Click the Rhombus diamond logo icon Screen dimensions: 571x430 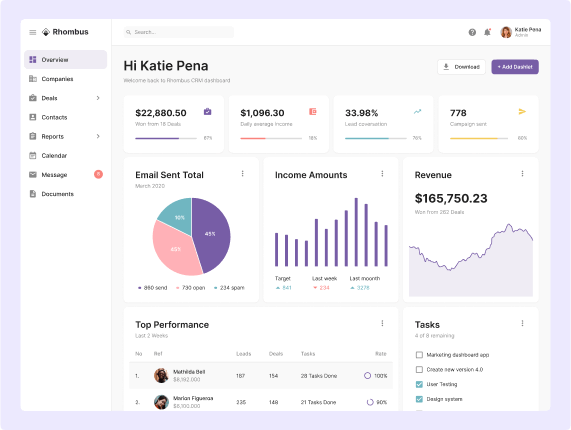tap(46, 32)
